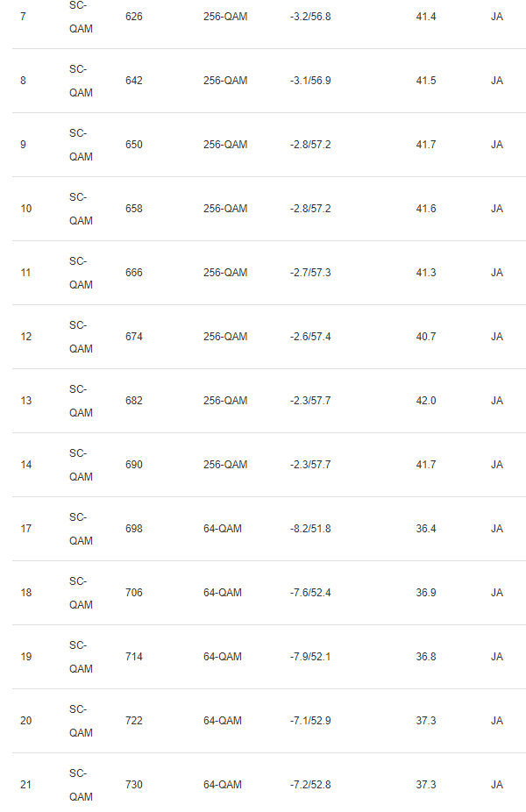Click the 41.5 signal-to-noise value
This screenshot has width=526, height=812.
(x=426, y=81)
